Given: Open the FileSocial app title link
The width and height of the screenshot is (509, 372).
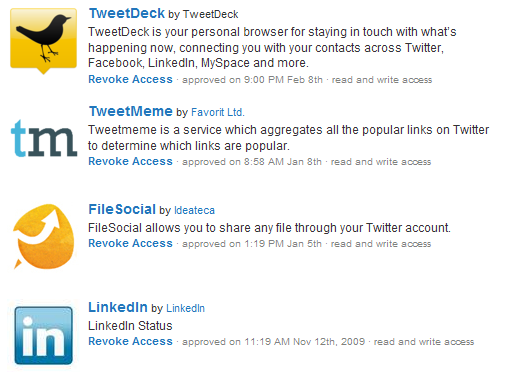Looking at the screenshot, I should [122, 209].
